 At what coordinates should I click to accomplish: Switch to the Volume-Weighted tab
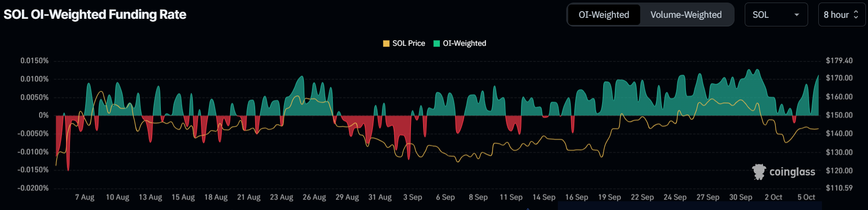[x=686, y=15]
